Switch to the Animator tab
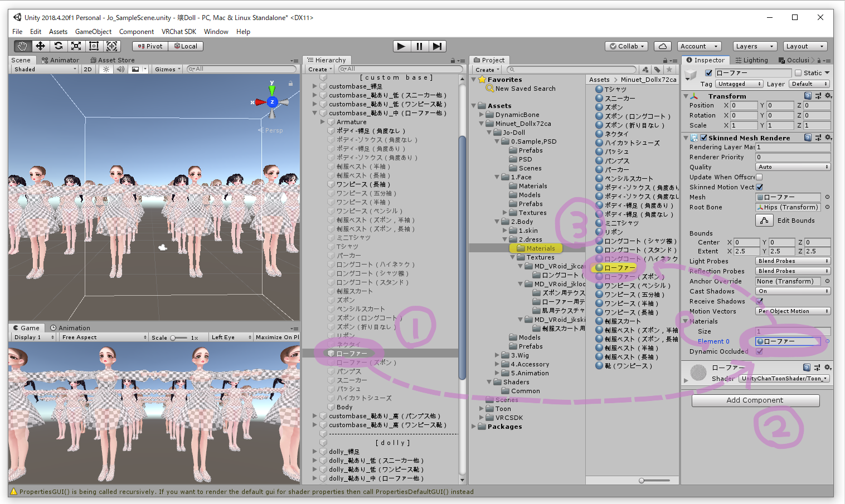 [60, 60]
